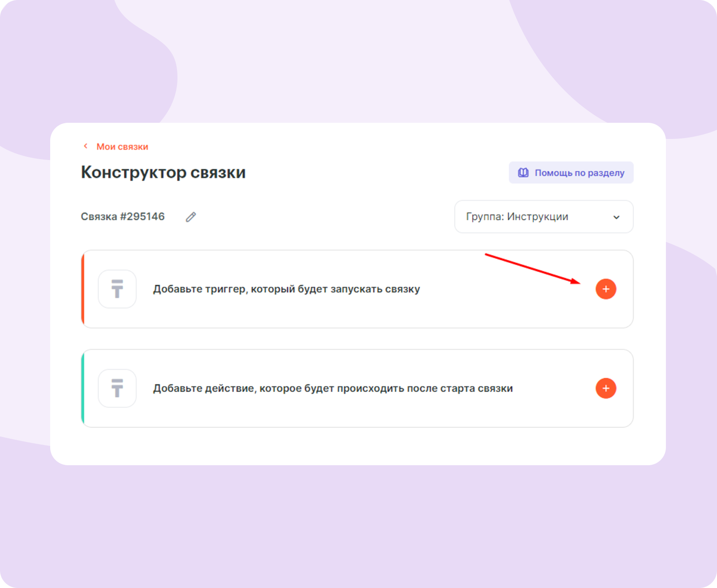Click the trigger placeholder icon
The width and height of the screenshot is (717, 588).
(117, 289)
